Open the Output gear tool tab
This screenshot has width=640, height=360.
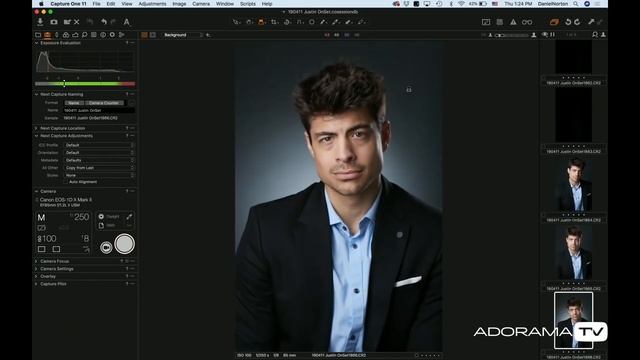pos(112,35)
